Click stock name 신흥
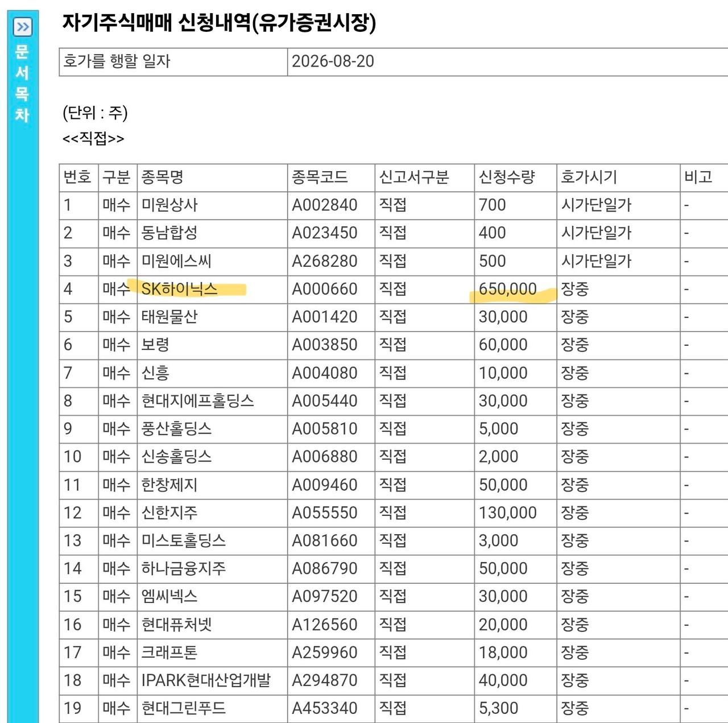This screenshot has width=728, height=723. 155,373
